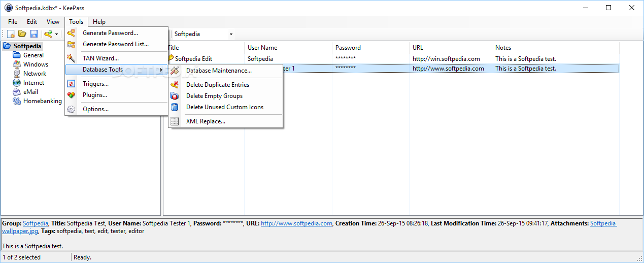
Task: Sort by the User Name column header
Action: 288,48
